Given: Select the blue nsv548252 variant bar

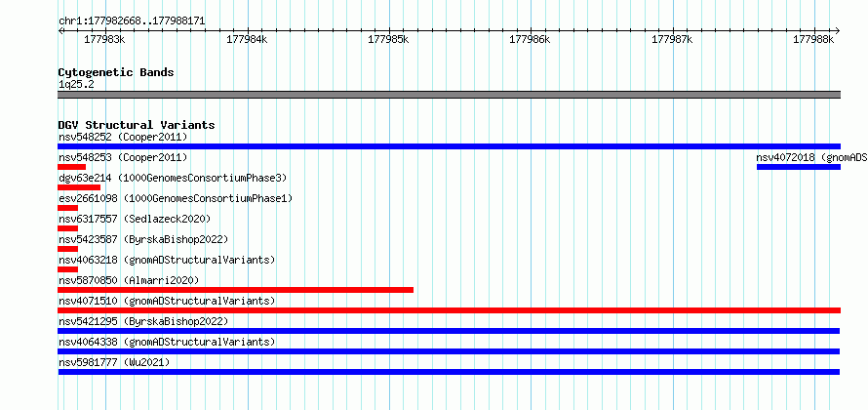Looking at the screenshot, I should 449,146.
